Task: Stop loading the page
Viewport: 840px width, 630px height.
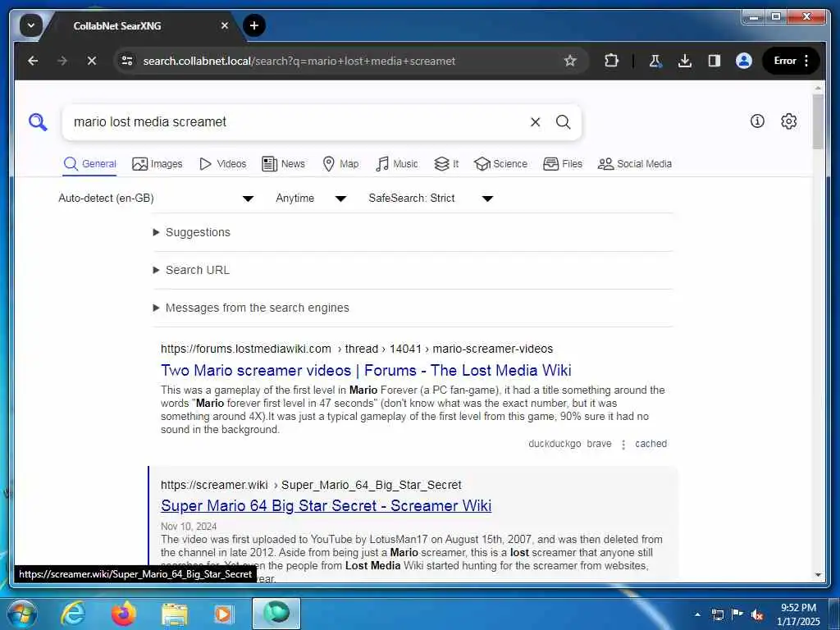Action: 92,61
